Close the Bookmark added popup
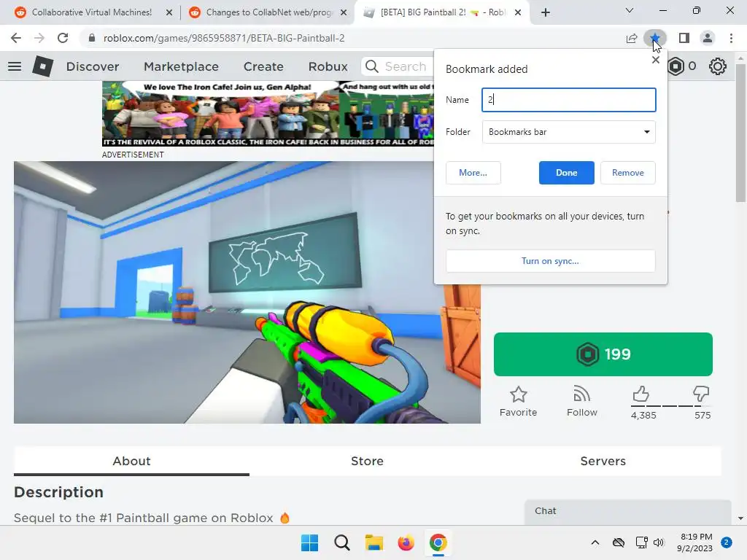 [x=656, y=60]
